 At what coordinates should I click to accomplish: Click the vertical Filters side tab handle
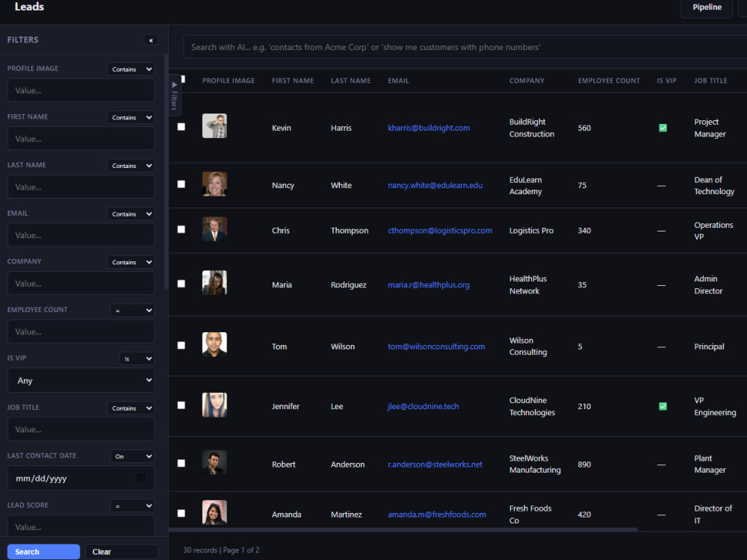click(174, 96)
